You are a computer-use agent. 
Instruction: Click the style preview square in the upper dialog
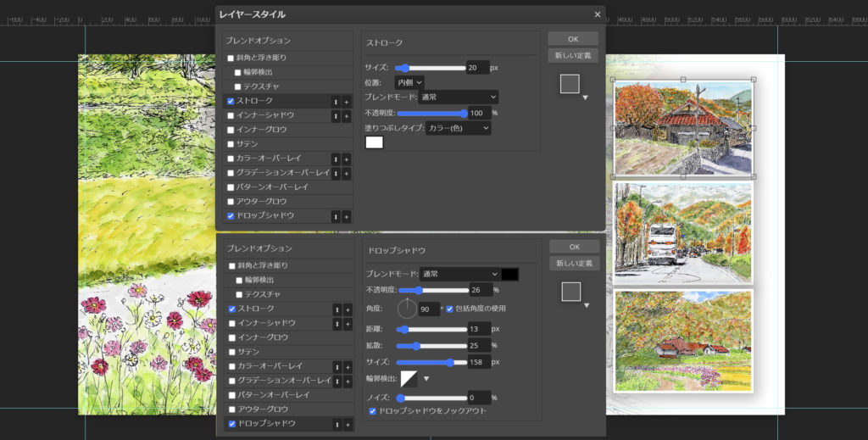570,83
